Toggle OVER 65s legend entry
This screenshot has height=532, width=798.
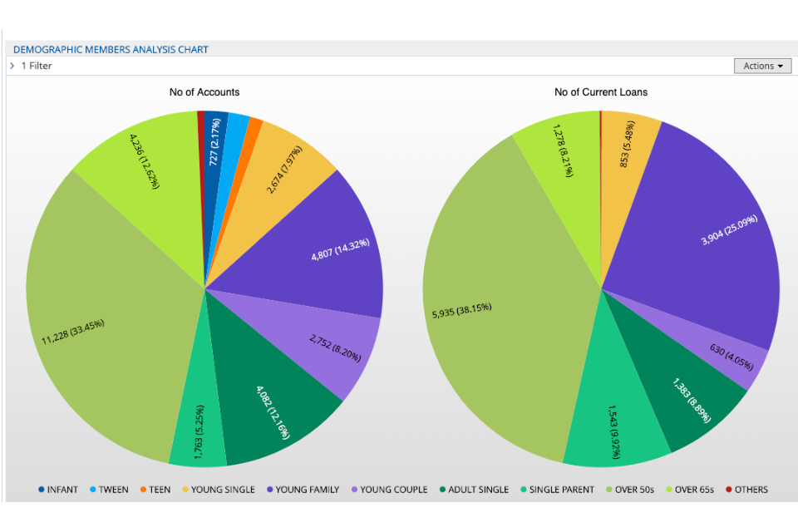(688, 490)
